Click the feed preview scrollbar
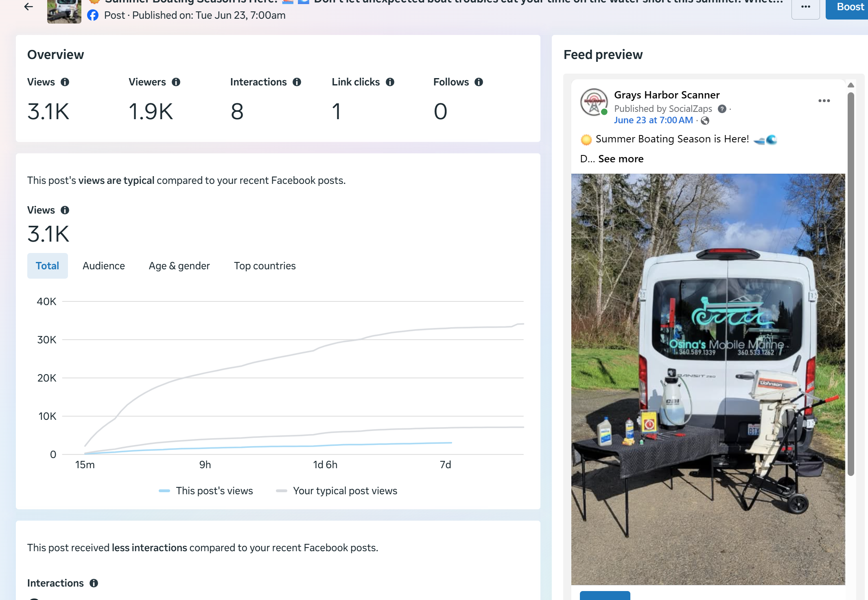This screenshot has width=868, height=600. click(x=851, y=284)
